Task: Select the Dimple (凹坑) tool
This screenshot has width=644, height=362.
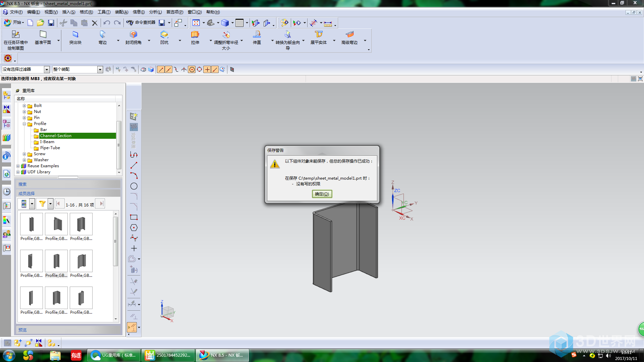Action: (x=164, y=38)
